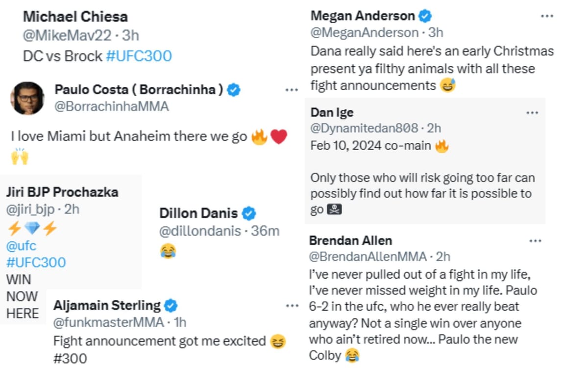Screen dimensions: 588x368
Task: Open more options on Brendan Allen's tweet
Action: (536, 240)
